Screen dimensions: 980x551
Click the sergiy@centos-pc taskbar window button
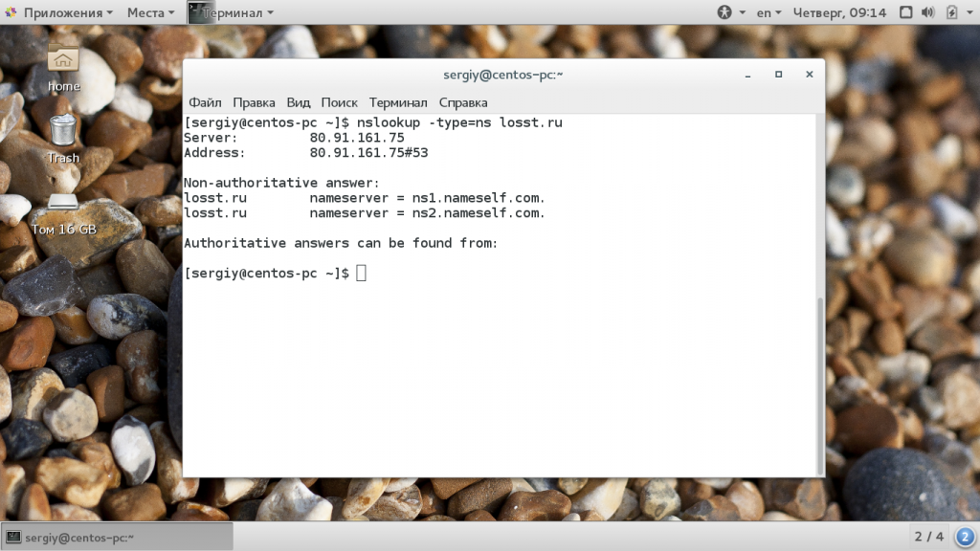point(117,537)
